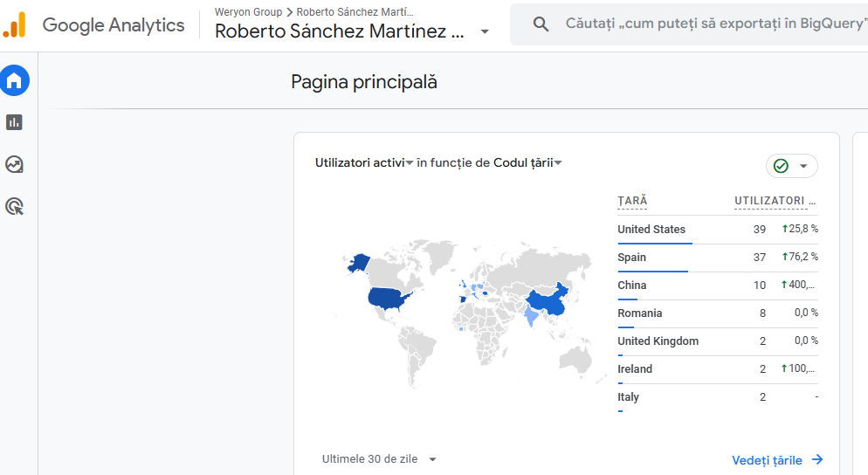Click the Vedeți țările link
This screenshot has height=475, width=868.
(767, 460)
